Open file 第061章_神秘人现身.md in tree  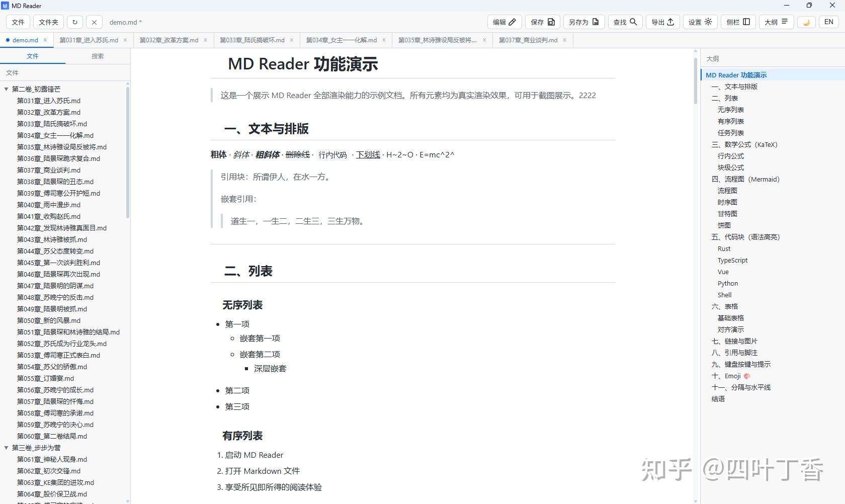52,459
